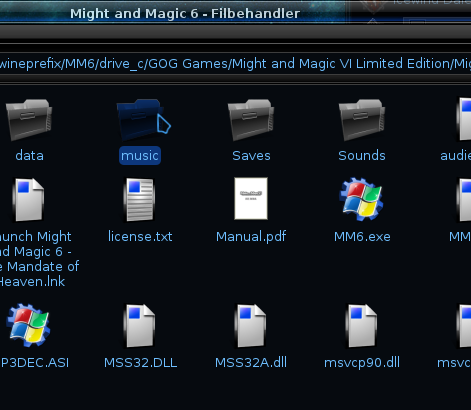Open the data folder icon

click(x=29, y=119)
